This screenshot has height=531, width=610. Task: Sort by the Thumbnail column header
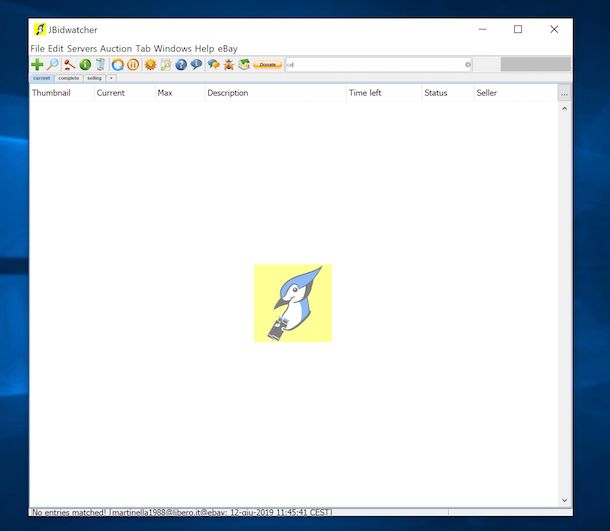(61, 93)
